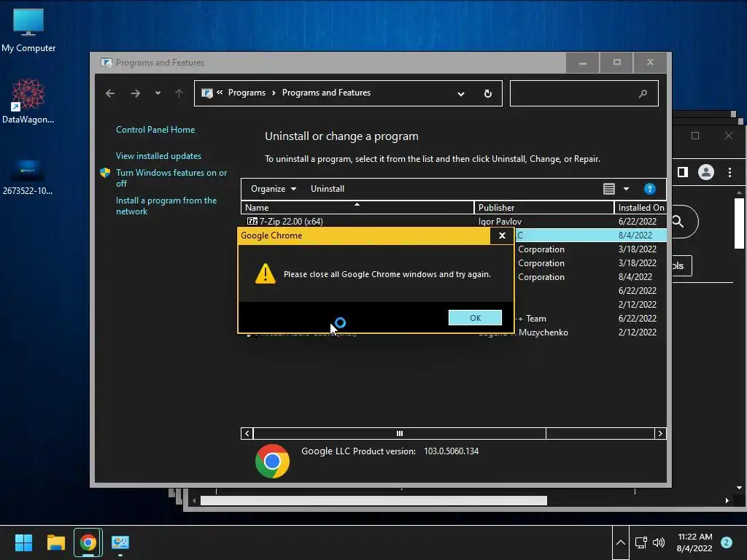Open the Organize dropdown menu
Screen dimensions: 747x560
[274, 189]
